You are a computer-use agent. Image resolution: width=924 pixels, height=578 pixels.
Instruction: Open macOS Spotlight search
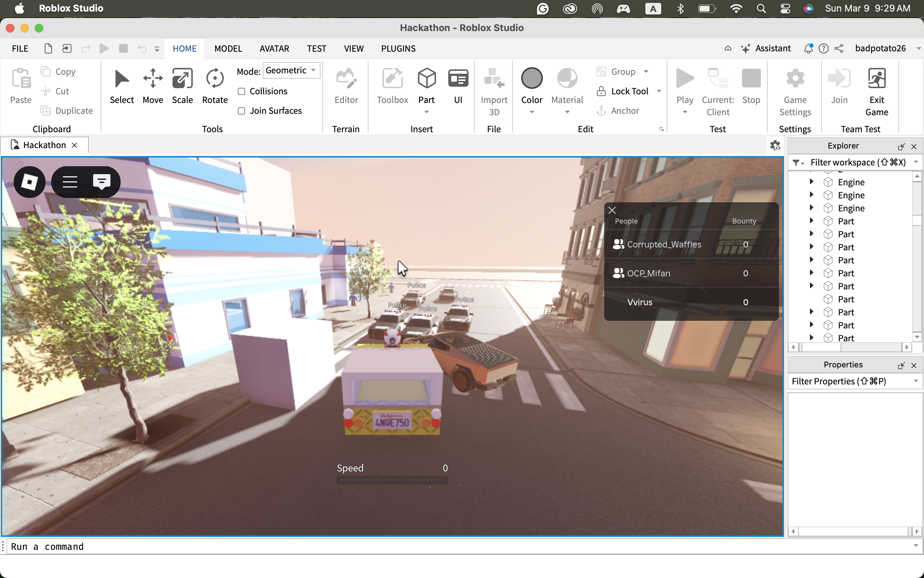[x=761, y=8]
